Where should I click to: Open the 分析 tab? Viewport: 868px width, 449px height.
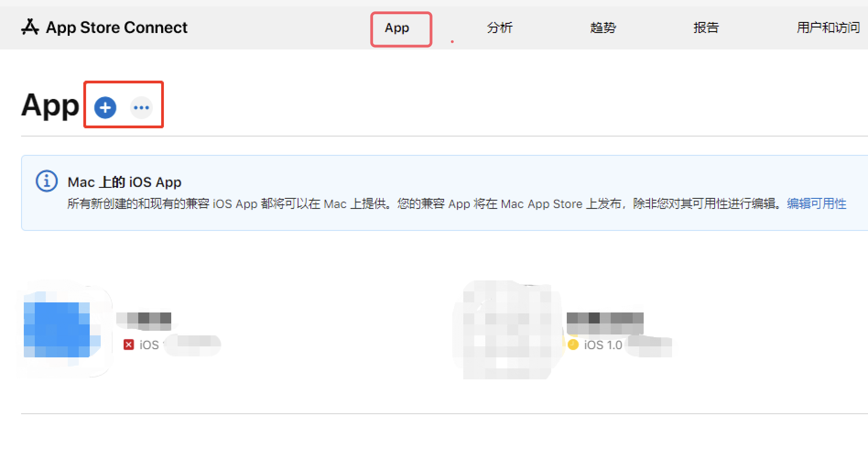click(500, 28)
